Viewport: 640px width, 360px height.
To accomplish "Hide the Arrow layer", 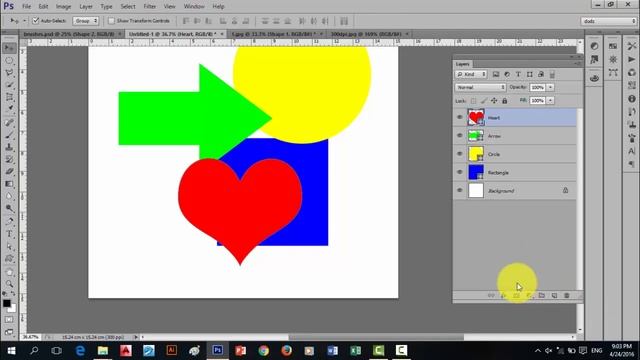I will tap(460, 136).
